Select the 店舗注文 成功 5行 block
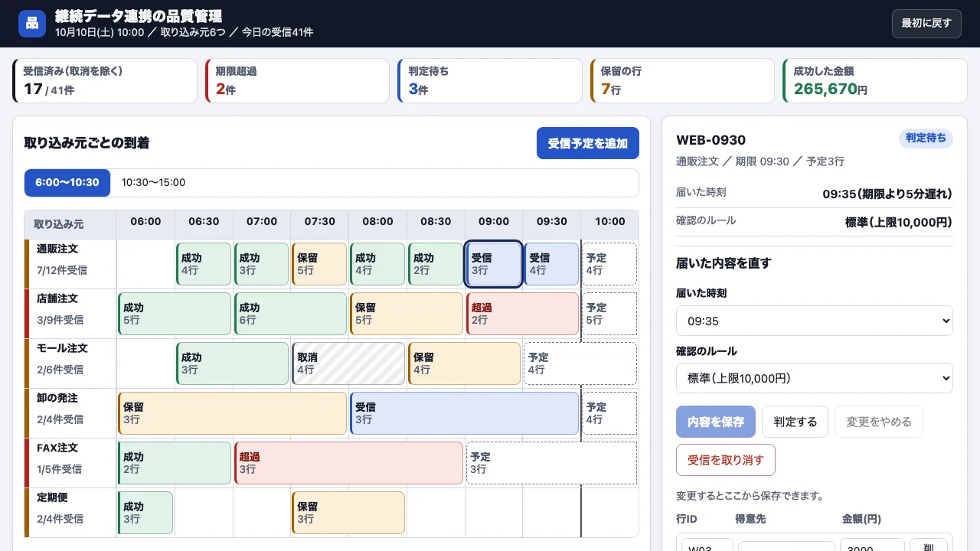This screenshot has width=980, height=551. pyautogui.click(x=175, y=314)
